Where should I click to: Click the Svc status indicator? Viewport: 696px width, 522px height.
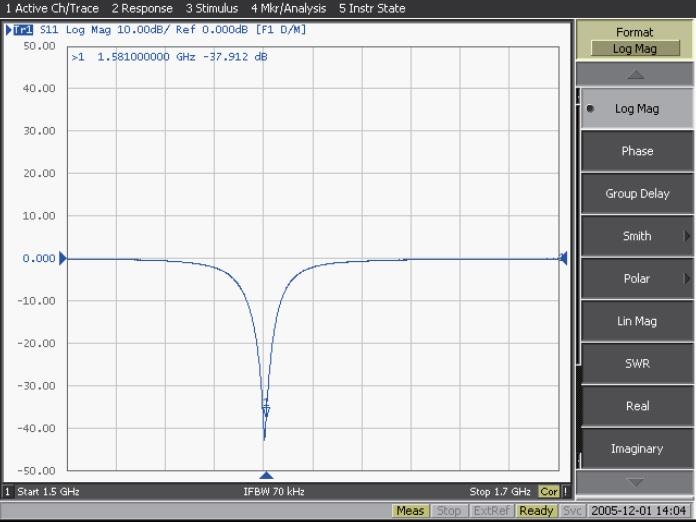[x=572, y=511]
